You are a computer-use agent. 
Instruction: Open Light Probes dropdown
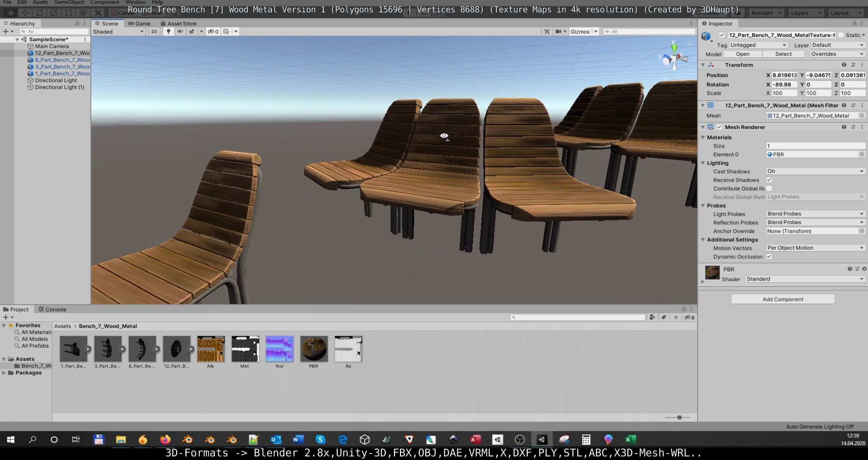pos(815,214)
